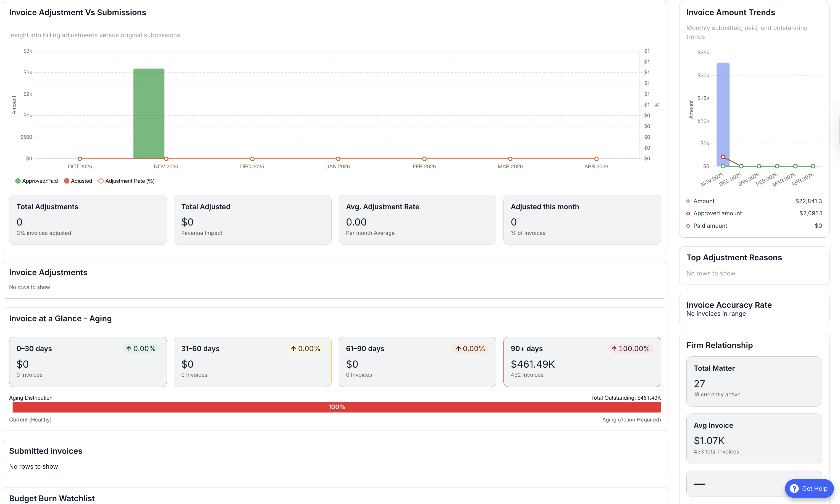Click the up arrow in 31–60 days badge
The width and height of the screenshot is (840, 504).
pyautogui.click(x=294, y=348)
